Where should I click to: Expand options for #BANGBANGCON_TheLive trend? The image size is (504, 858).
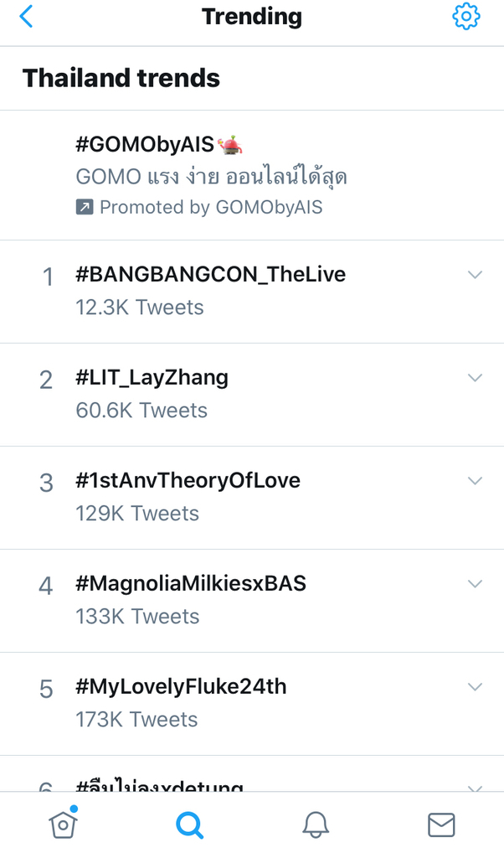475,275
